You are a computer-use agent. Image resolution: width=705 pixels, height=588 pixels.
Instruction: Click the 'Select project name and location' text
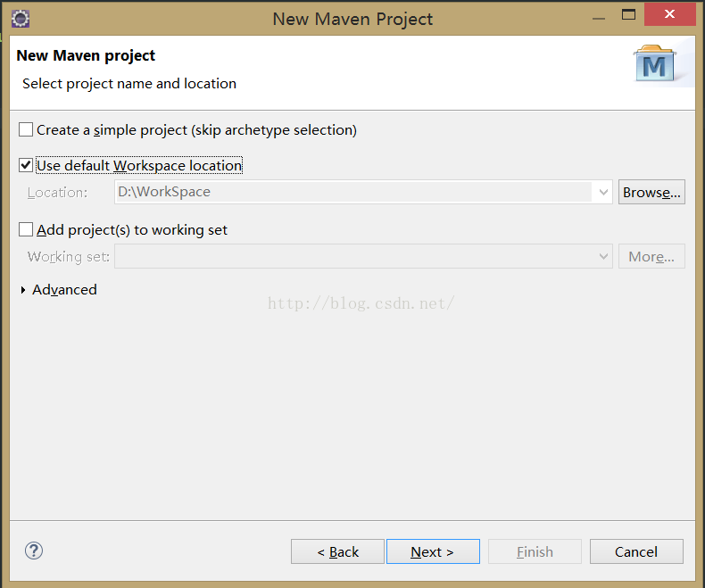coord(129,84)
